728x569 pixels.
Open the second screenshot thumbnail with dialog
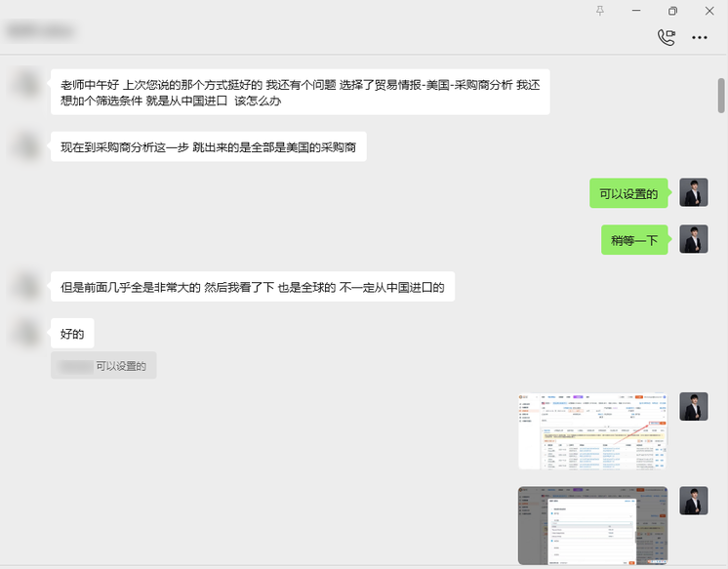pos(593,525)
